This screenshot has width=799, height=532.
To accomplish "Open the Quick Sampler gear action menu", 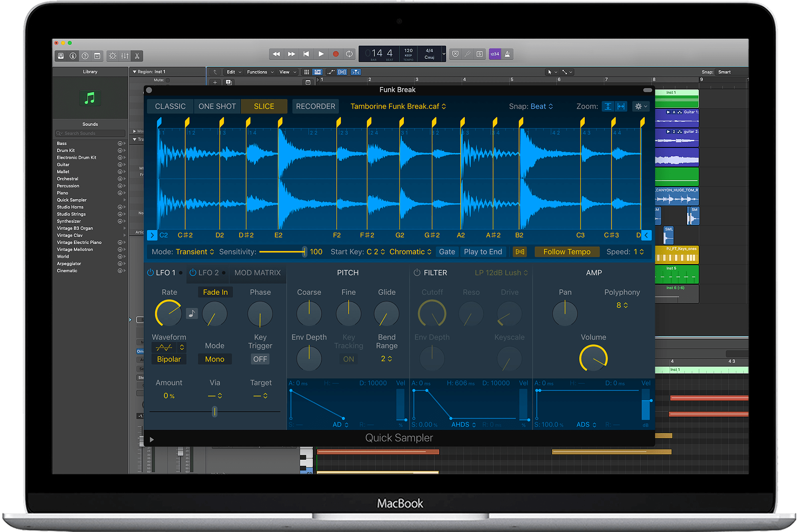I will (640, 106).
